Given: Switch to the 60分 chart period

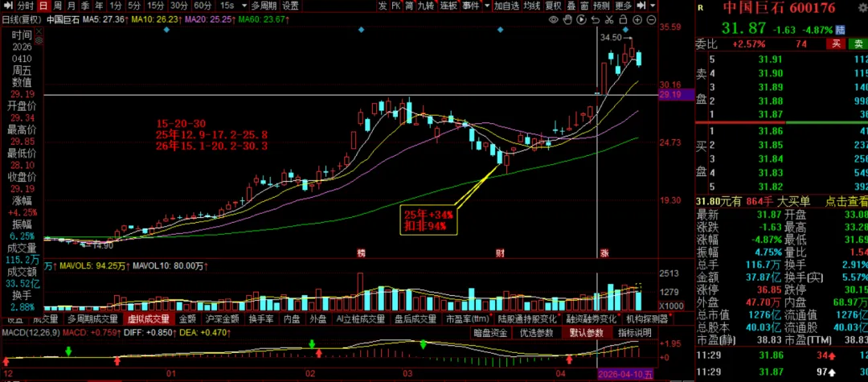Looking at the screenshot, I should tap(203, 6).
